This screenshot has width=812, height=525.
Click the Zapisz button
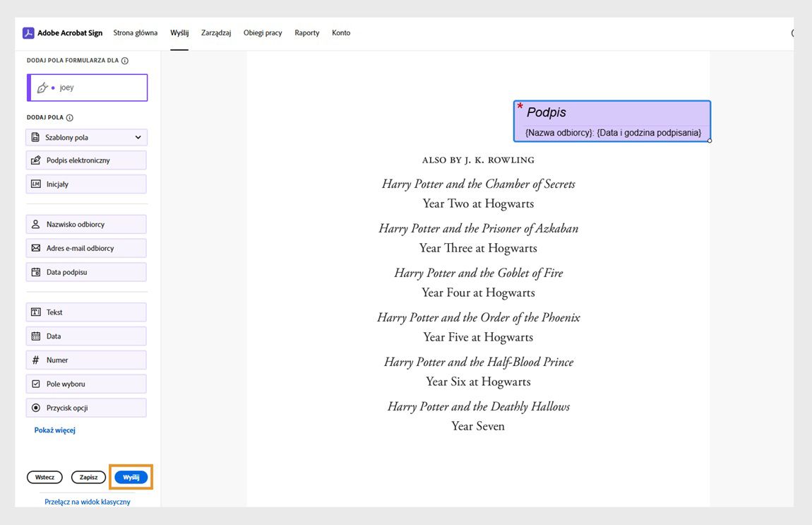click(88, 478)
